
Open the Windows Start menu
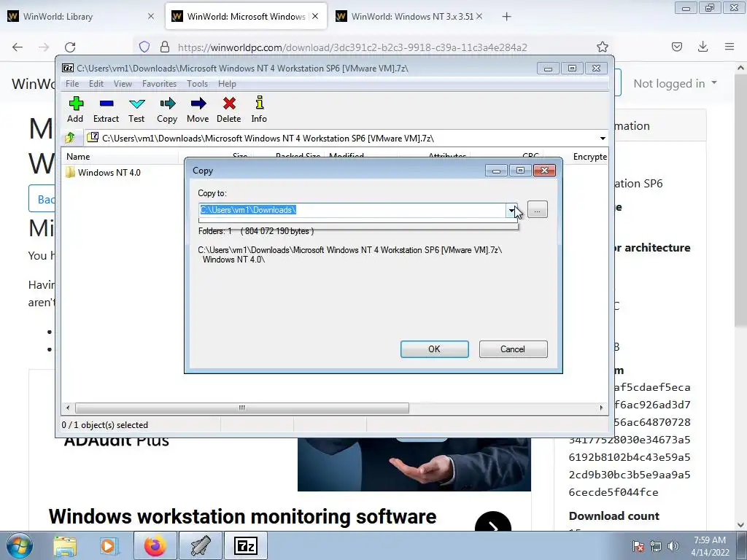tap(19, 545)
